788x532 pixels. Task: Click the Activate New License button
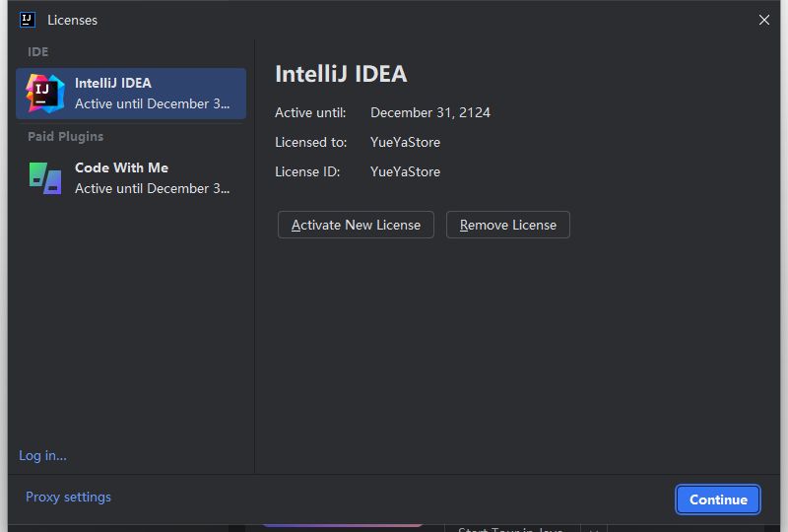click(x=356, y=225)
